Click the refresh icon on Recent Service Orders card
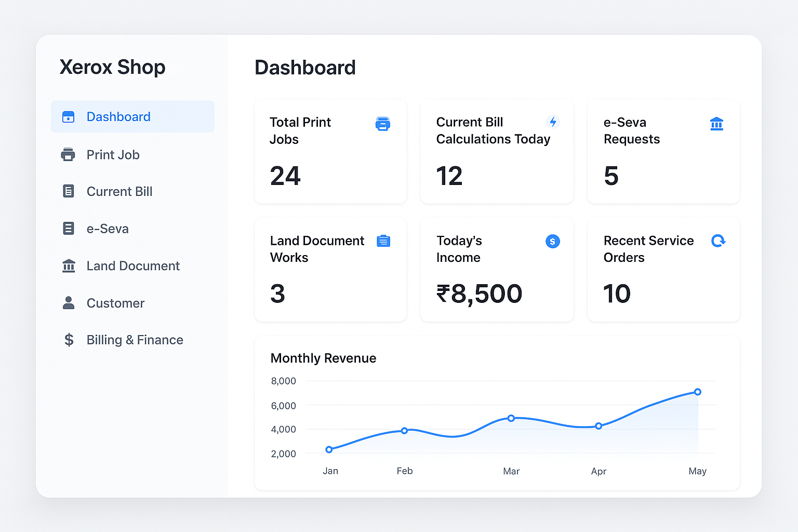798x532 pixels. pyautogui.click(x=718, y=241)
